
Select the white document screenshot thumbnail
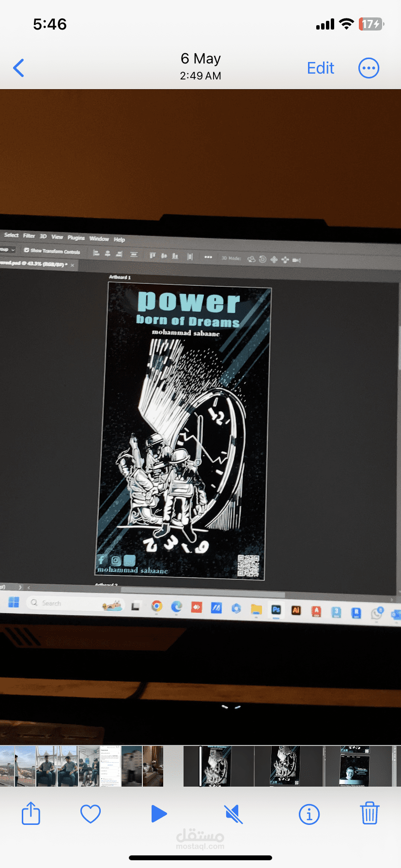pyautogui.click(x=110, y=766)
